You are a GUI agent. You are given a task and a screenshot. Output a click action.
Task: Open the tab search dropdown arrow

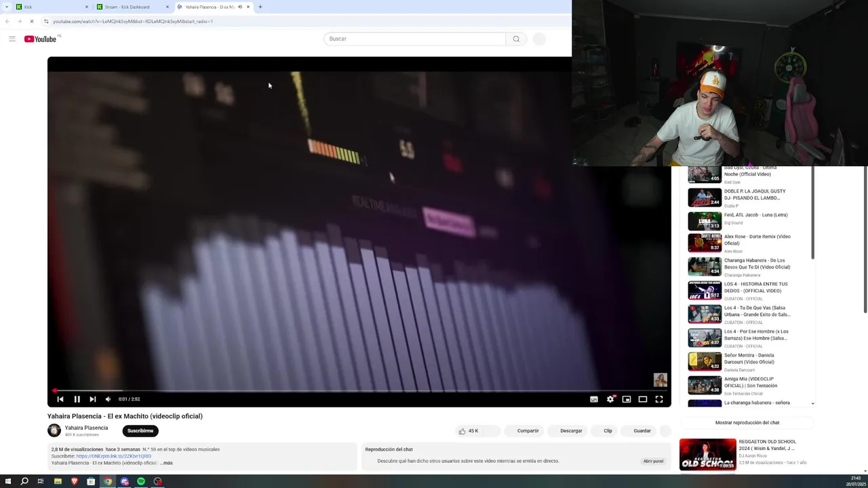point(6,7)
